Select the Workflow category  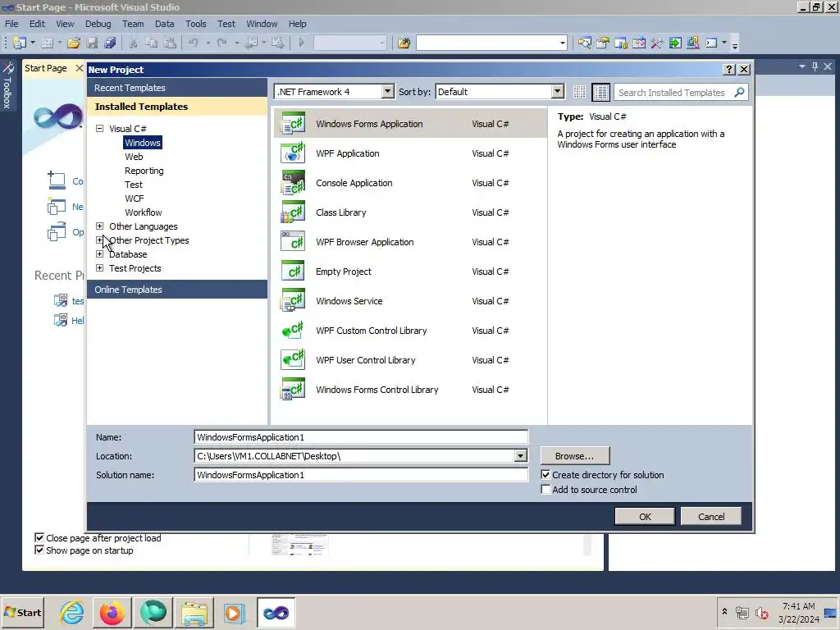click(143, 212)
